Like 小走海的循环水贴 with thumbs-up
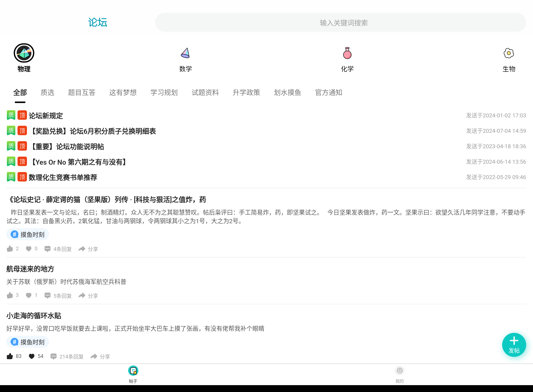533x392 pixels. coord(10,356)
